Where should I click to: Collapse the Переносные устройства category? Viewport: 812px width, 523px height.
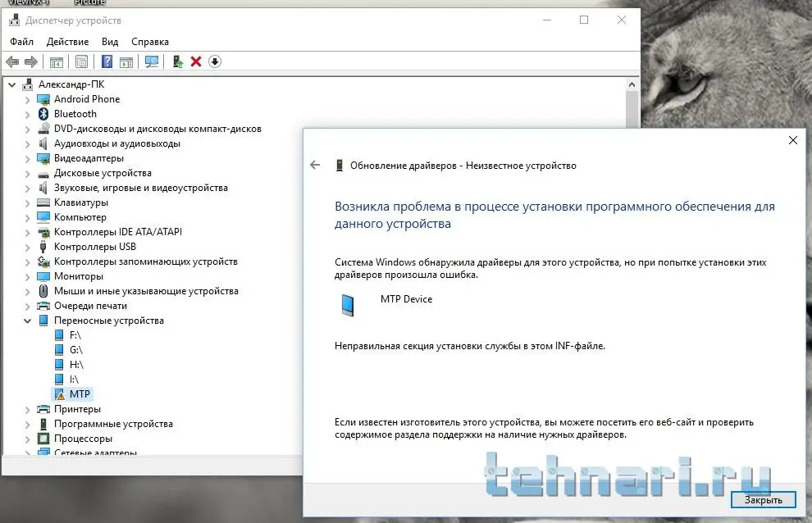(x=27, y=321)
